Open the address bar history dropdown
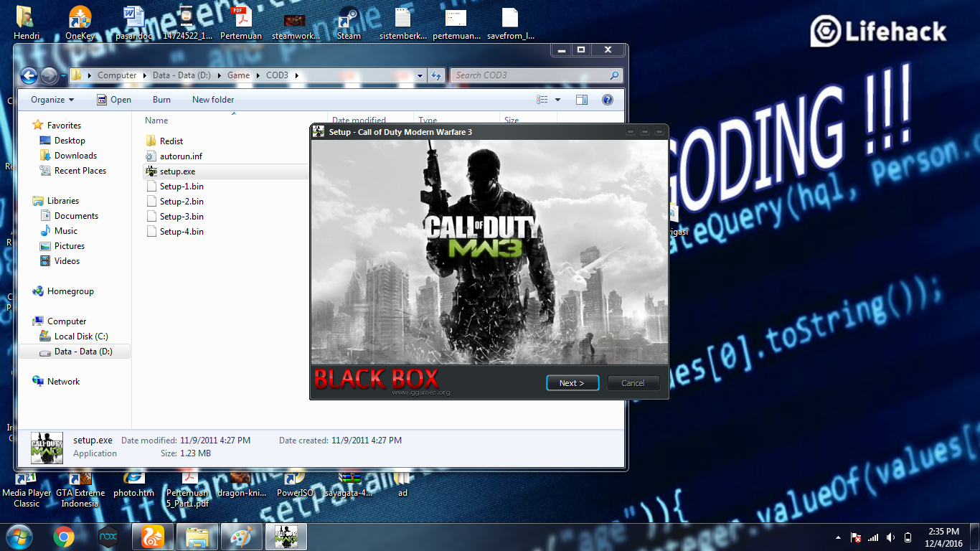The width and height of the screenshot is (980, 551). [420, 75]
